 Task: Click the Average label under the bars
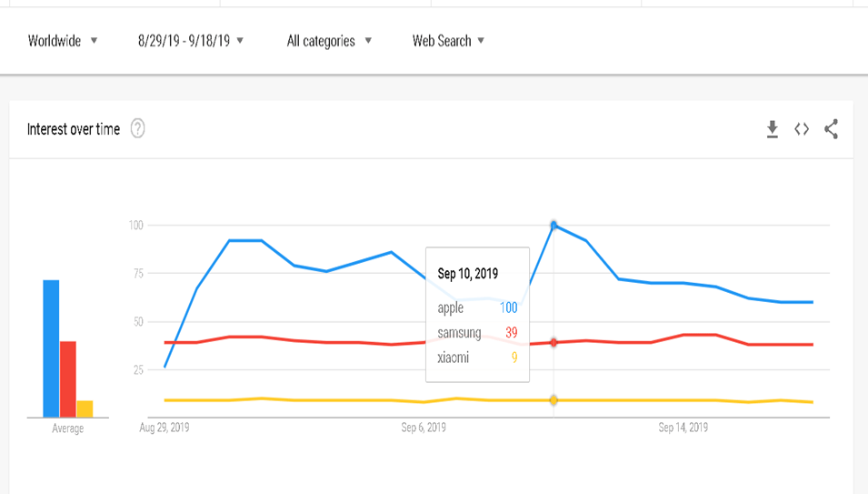pyautogui.click(x=68, y=428)
